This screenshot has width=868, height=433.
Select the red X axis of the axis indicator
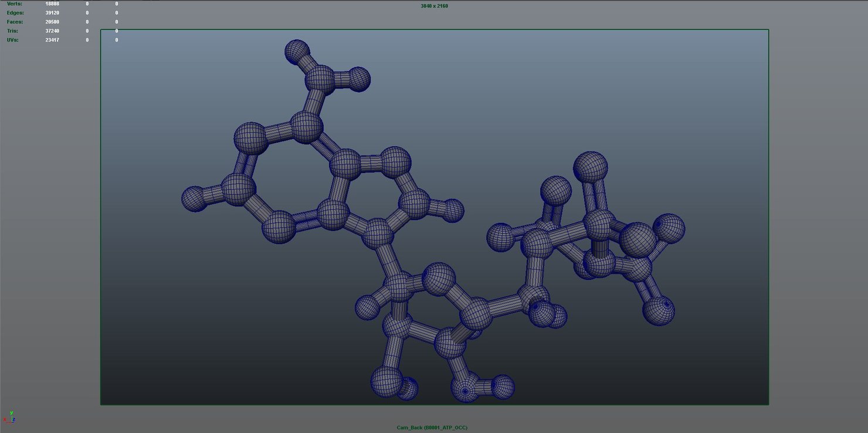point(5,420)
